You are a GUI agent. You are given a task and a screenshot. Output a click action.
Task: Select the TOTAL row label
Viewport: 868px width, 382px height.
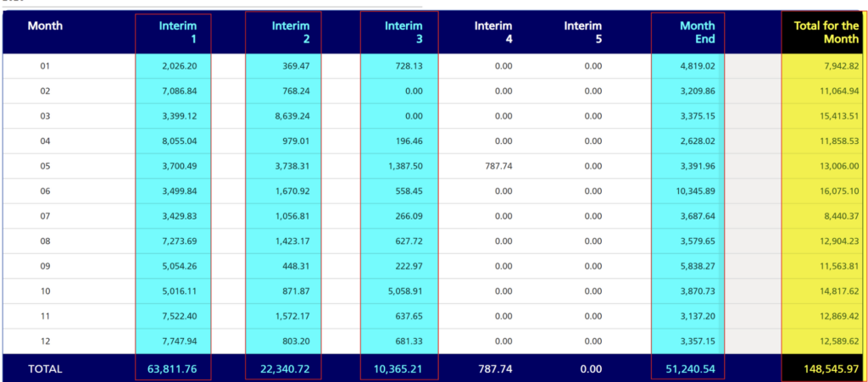pyautogui.click(x=45, y=369)
